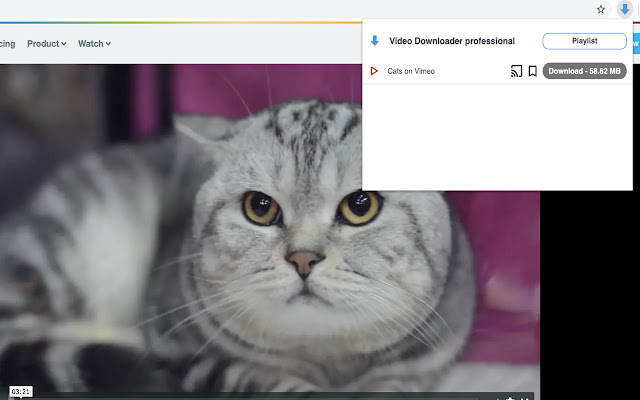Image resolution: width=640 pixels, height=400 pixels.
Task: Open the Playlist button
Action: click(584, 41)
